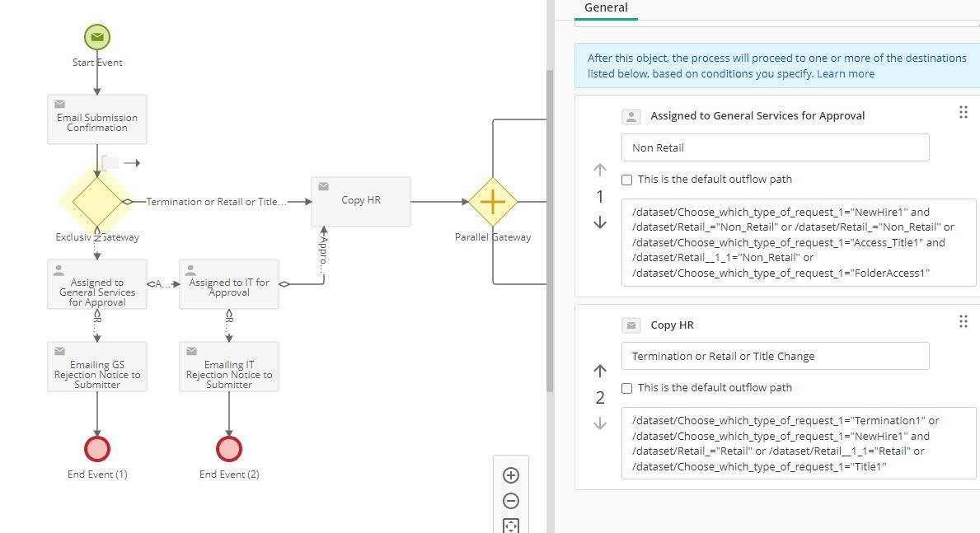Select the Copy HR task node

(360, 201)
